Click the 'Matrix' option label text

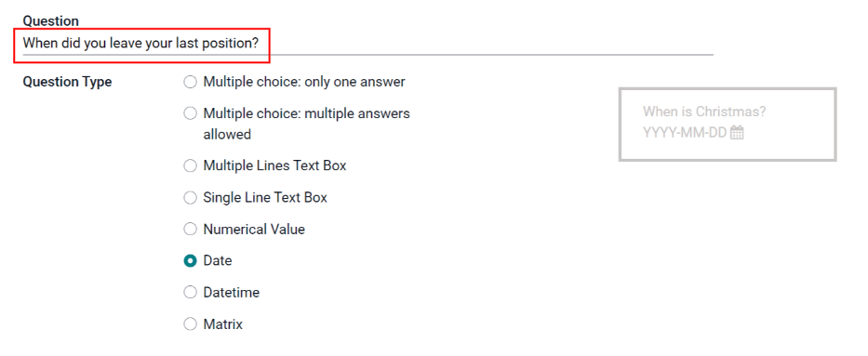tap(222, 324)
